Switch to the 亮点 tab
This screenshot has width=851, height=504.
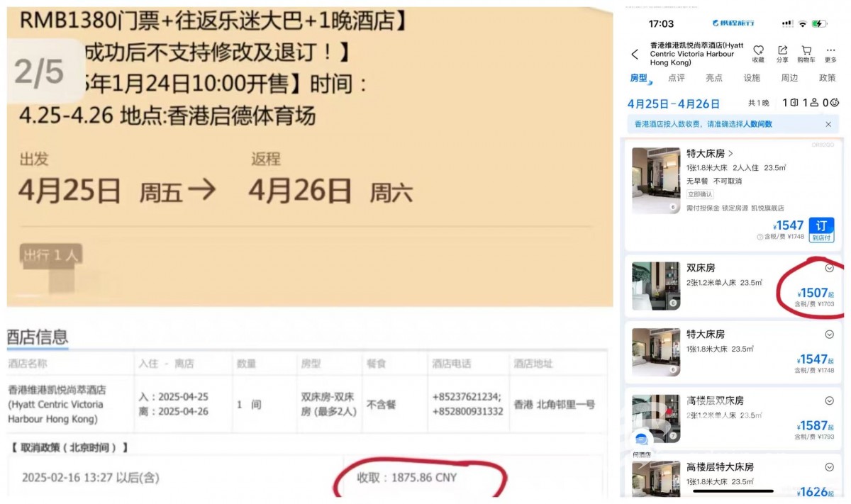tap(714, 78)
